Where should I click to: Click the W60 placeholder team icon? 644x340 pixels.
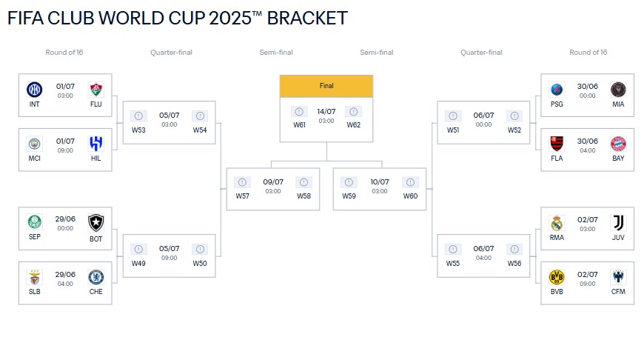(x=410, y=182)
